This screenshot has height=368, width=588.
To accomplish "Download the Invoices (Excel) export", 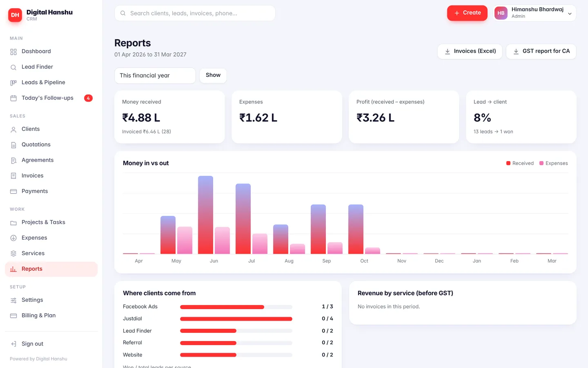I will point(470,52).
